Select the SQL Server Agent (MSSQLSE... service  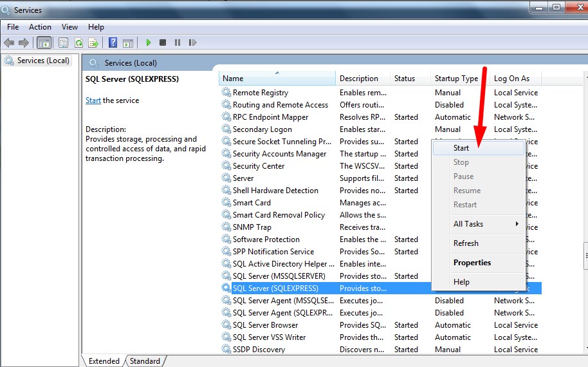point(283,300)
